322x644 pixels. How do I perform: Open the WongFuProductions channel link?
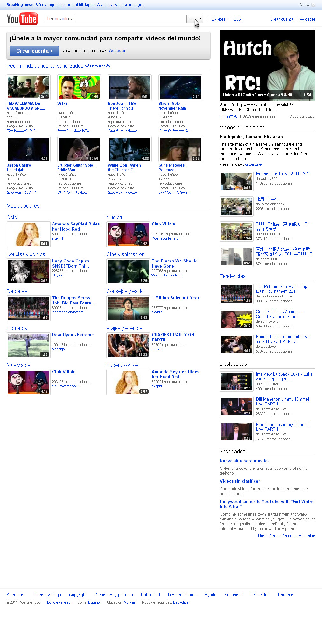167,275
